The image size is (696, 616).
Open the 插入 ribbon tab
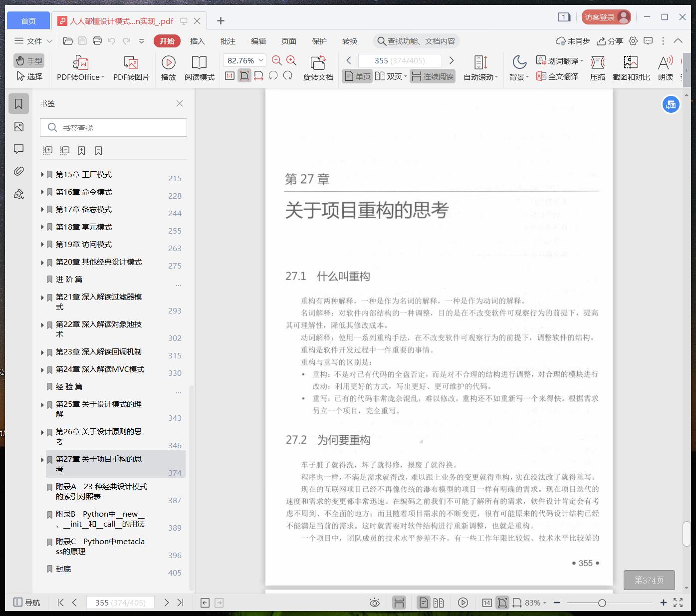pyautogui.click(x=198, y=41)
